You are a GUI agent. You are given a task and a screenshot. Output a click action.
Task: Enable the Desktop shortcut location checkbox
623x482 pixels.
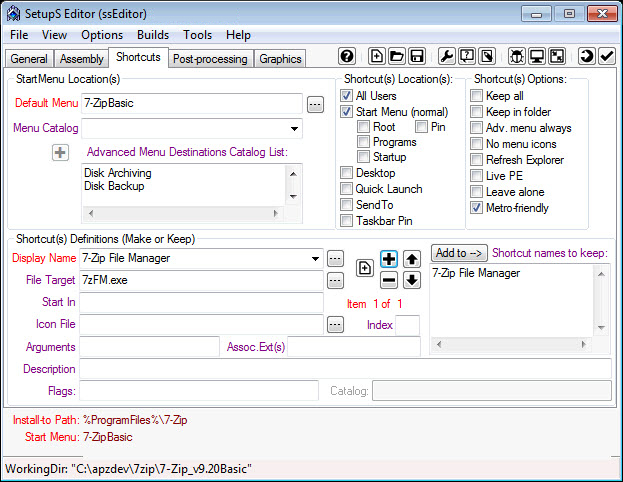[346, 173]
